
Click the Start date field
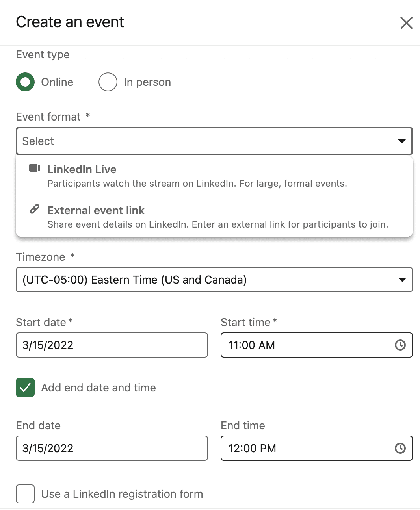tap(112, 345)
